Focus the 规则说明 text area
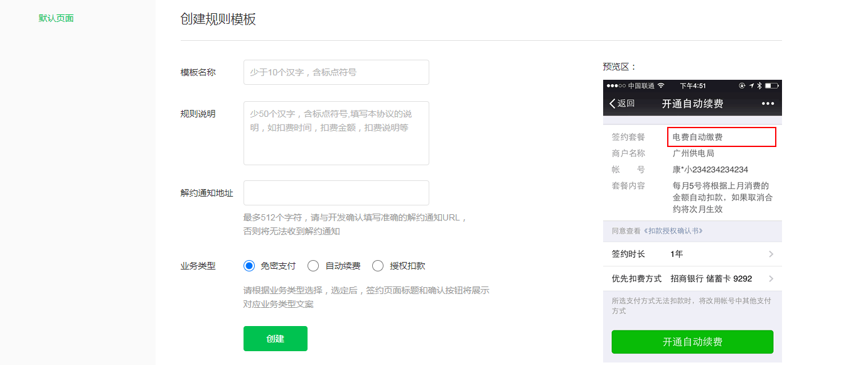868x365 pixels. [336, 133]
